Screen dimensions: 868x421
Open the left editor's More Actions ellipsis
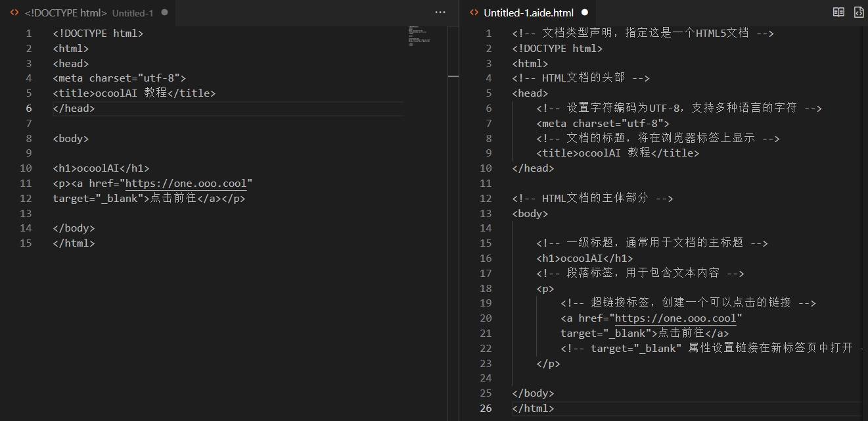(x=440, y=12)
